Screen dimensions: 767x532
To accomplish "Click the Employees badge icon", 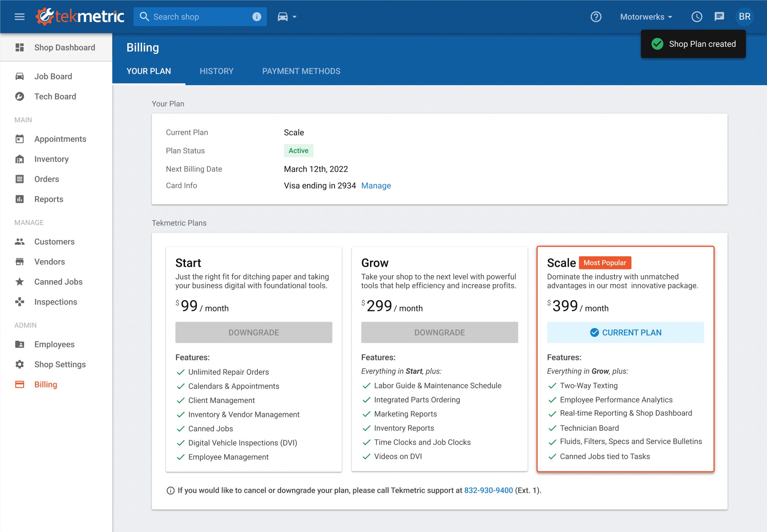I will click(x=19, y=344).
